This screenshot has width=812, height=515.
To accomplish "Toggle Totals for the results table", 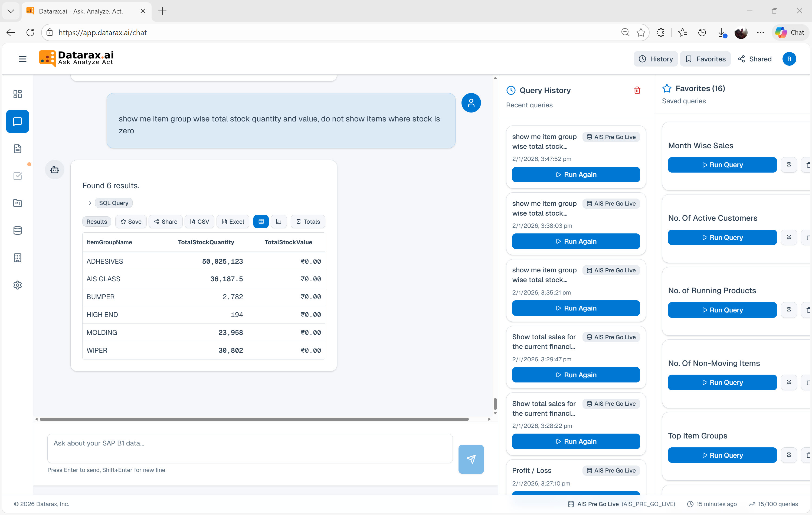I will [x=308, y=222].
